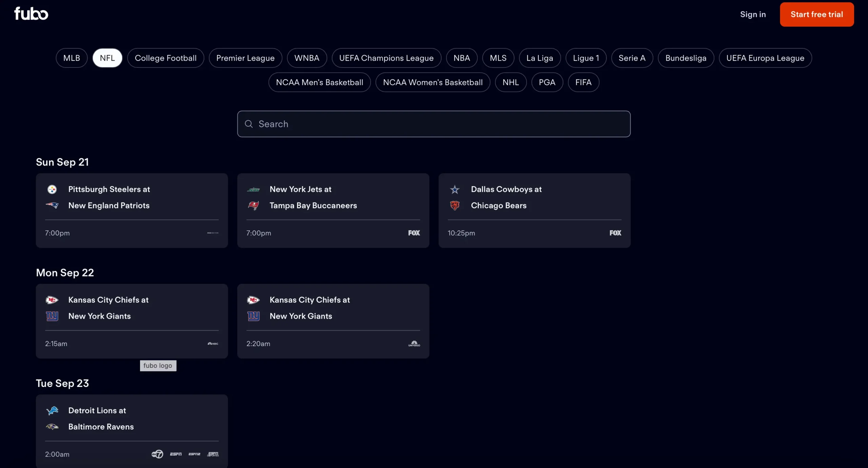
Task: Open New York Jets at Buccaneers card
Action: click(333, 210)
